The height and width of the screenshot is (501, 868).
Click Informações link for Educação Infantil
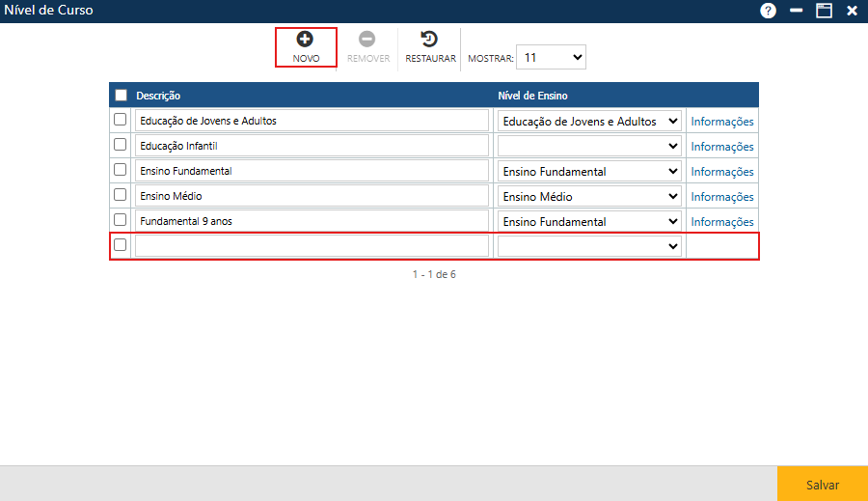tap(721, 147)
